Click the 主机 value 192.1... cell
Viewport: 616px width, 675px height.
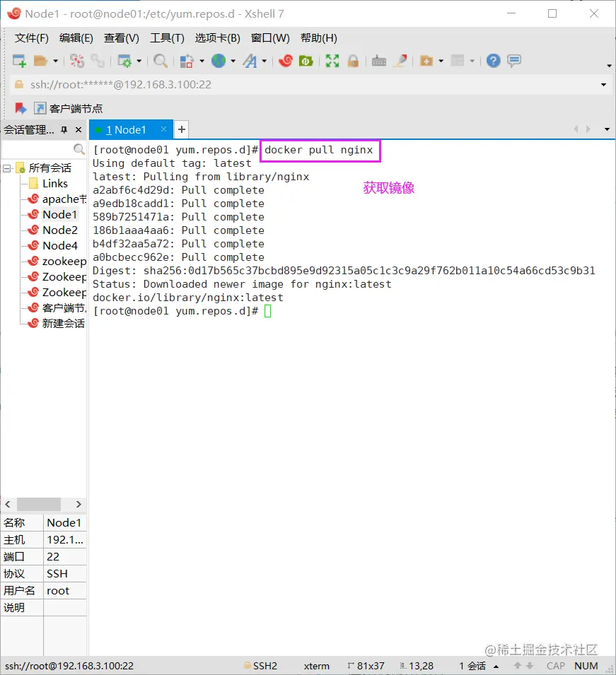[x=65, y=539]
